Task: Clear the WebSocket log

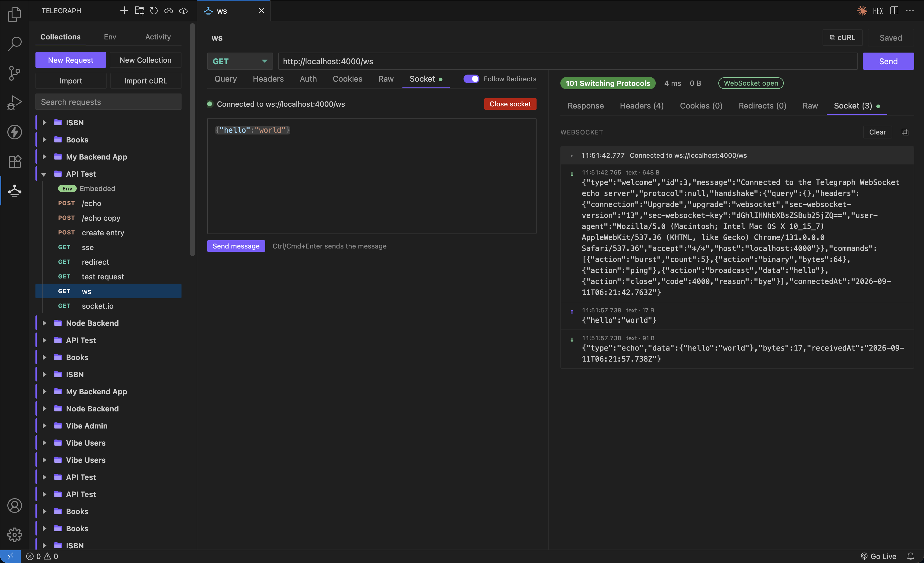Action: point(877,132)
